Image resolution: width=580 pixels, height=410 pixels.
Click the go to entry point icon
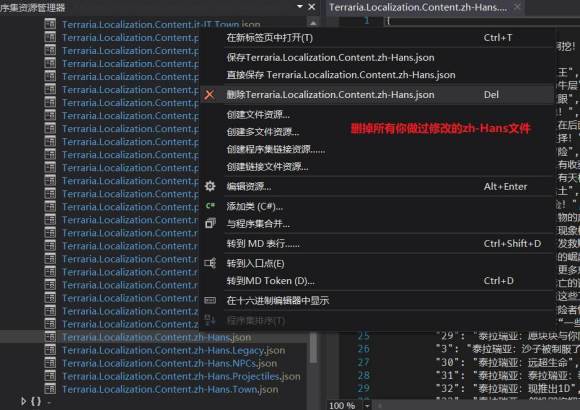click(x=210, y=263)
